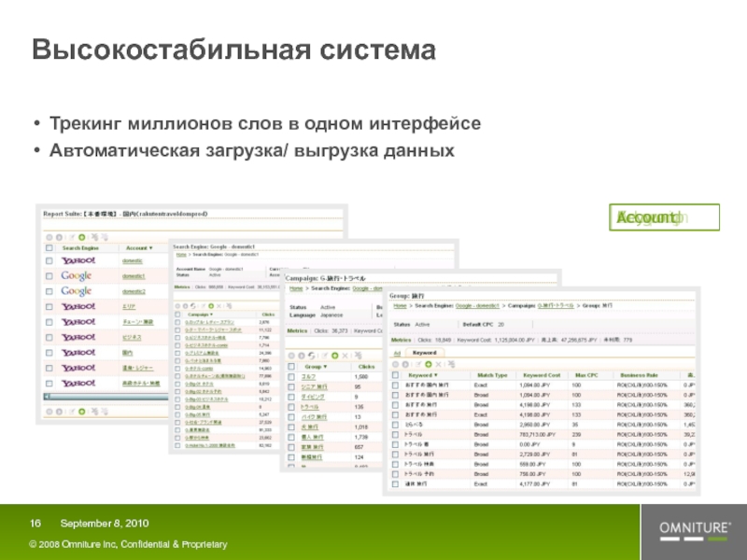Check the Yahoo domestic row checkbox

coord(49,261)
